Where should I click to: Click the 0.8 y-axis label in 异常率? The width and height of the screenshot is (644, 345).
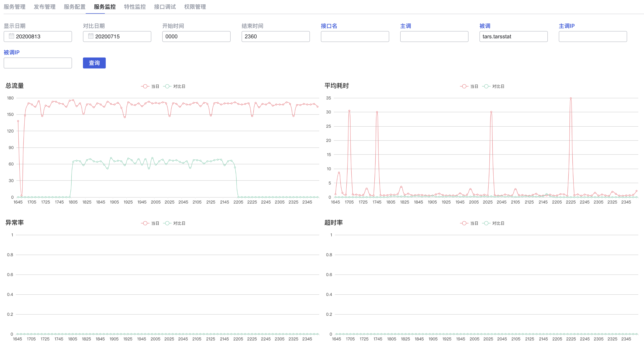coord(10,255)
